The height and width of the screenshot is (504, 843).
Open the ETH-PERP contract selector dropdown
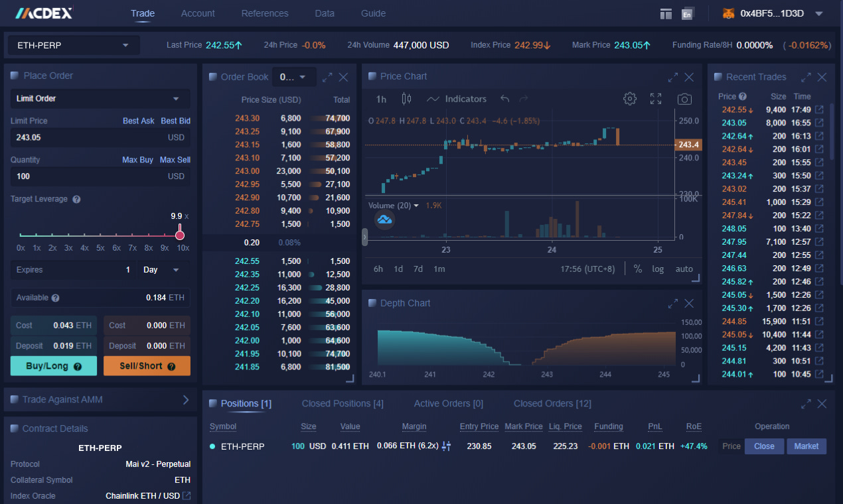pyautogui.click(x=74, y=46)
